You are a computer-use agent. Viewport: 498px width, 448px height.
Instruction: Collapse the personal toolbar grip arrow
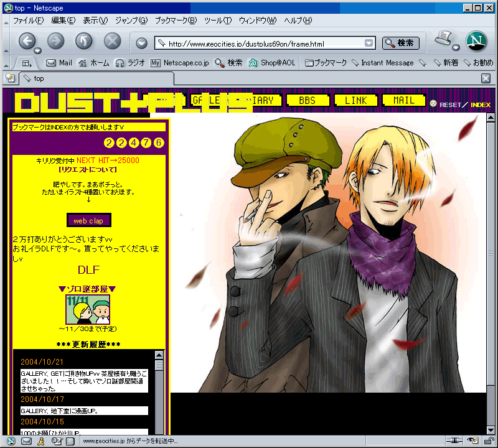[6, 65]
